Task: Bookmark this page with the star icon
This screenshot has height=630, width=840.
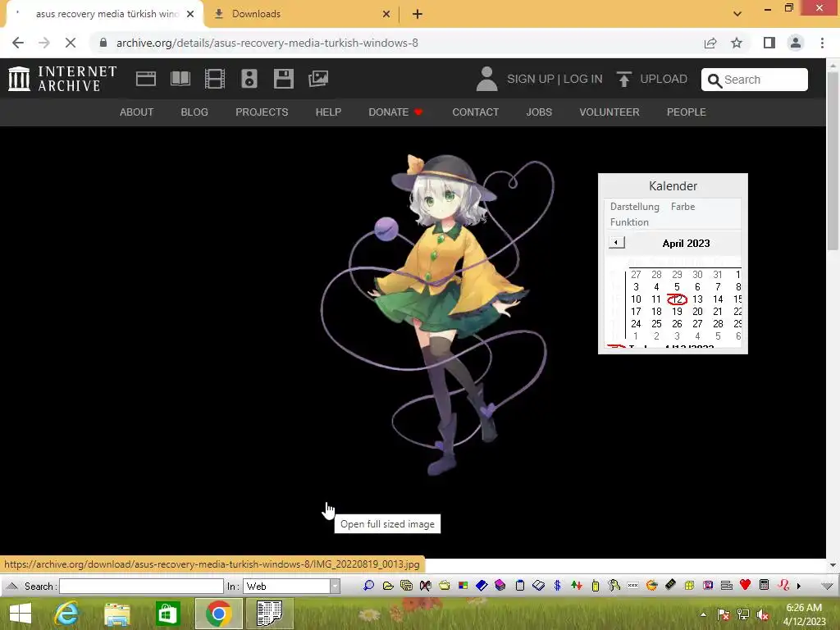Action: click(737, 43)
